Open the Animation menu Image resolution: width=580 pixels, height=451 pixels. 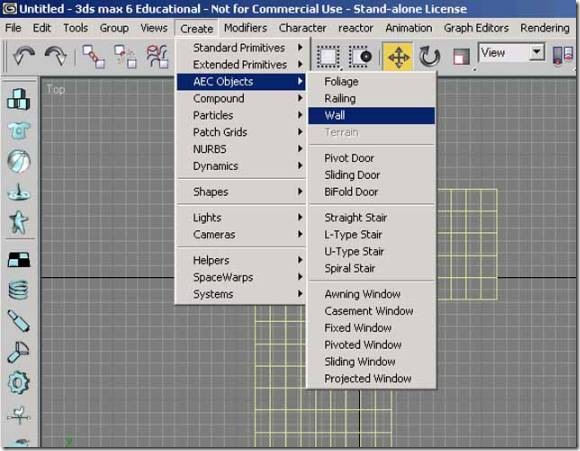pyautogui.click(x=409, y=28)
